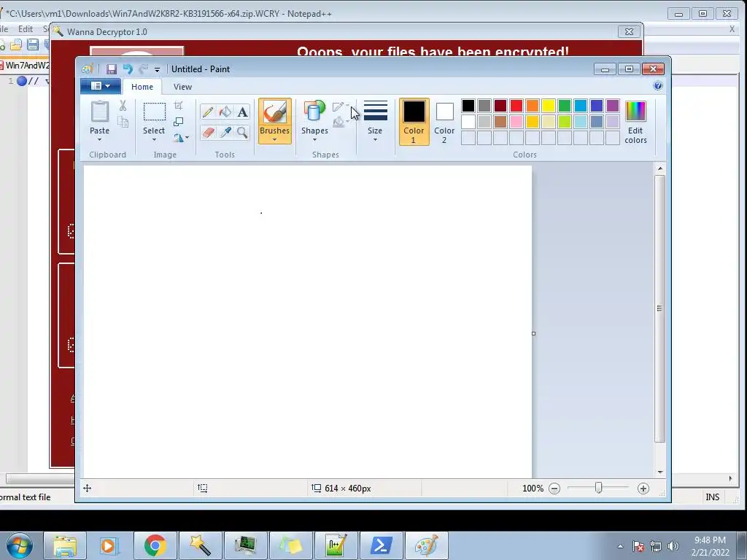Save the drawing via quick access toolbar
This screenshot has width=747, height=560.
tap(112, 69)
